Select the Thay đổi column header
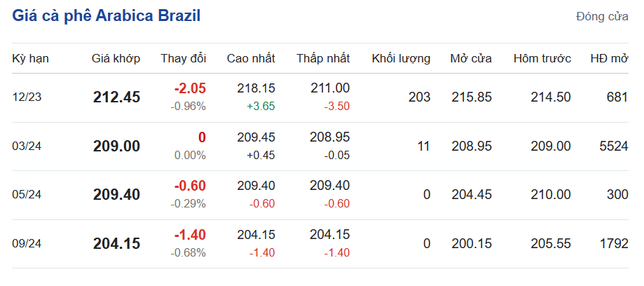Viewport: 644px width, 286px height. pyautogui.click(x=183, y=59)
